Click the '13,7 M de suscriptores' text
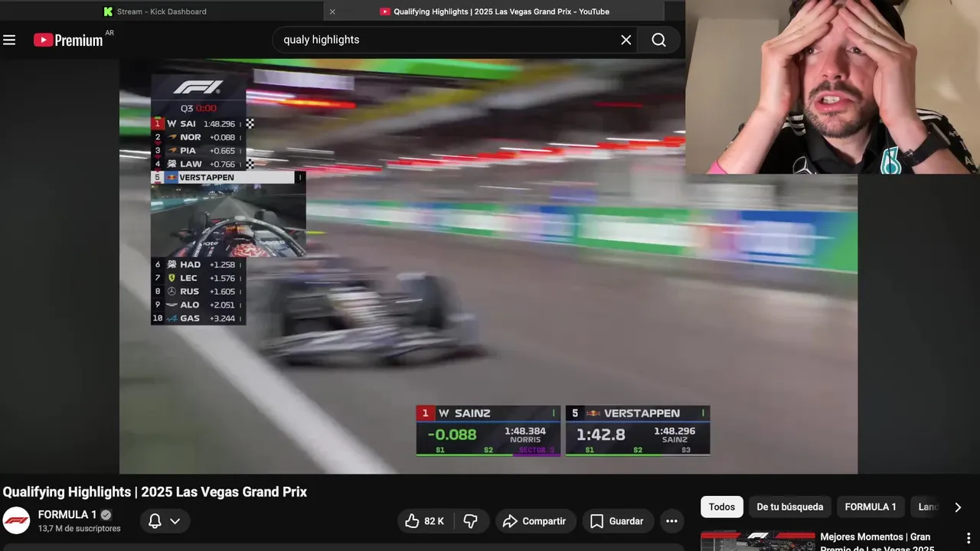 point(80,529)
